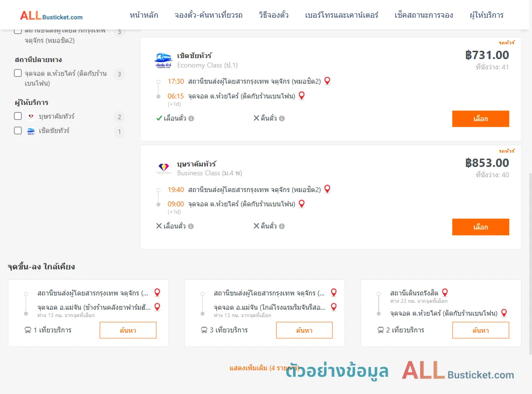Open วิธีจองตั๋ว menu item
This screenshot has width=532, height=394.
[x=273, y=15]
